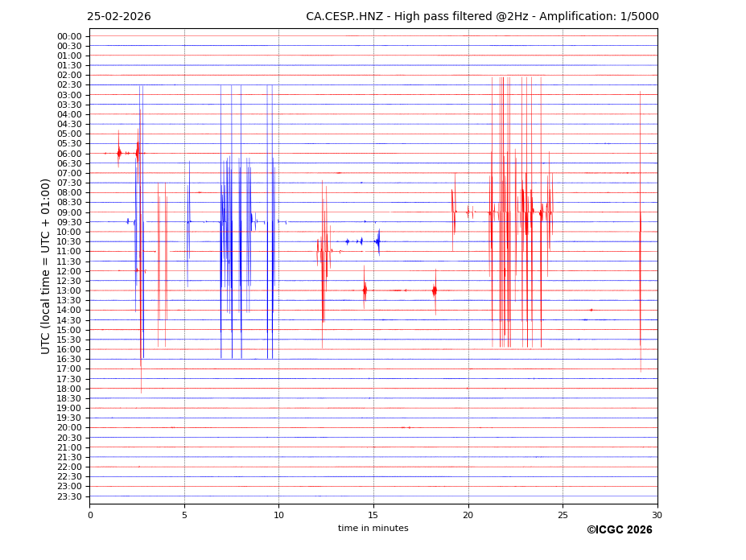This screenshot has width=746, height=560.
Task: Click the 23:30 time tick label
Action: click(69, 496)
